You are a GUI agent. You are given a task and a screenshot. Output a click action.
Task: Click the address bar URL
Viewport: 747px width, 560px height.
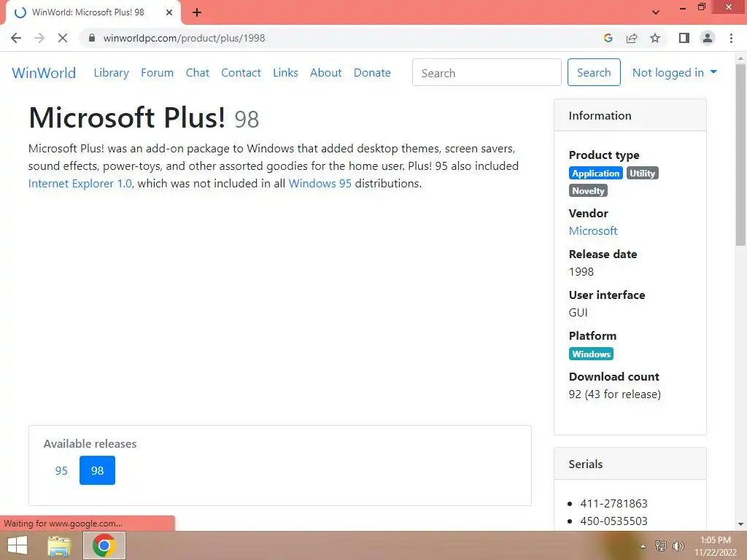click(184, 38)
